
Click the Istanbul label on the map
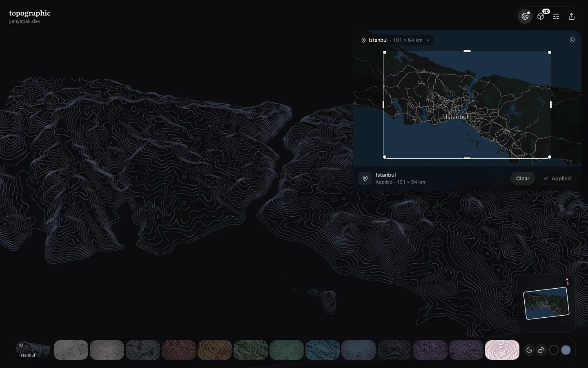tap(457, 117)
